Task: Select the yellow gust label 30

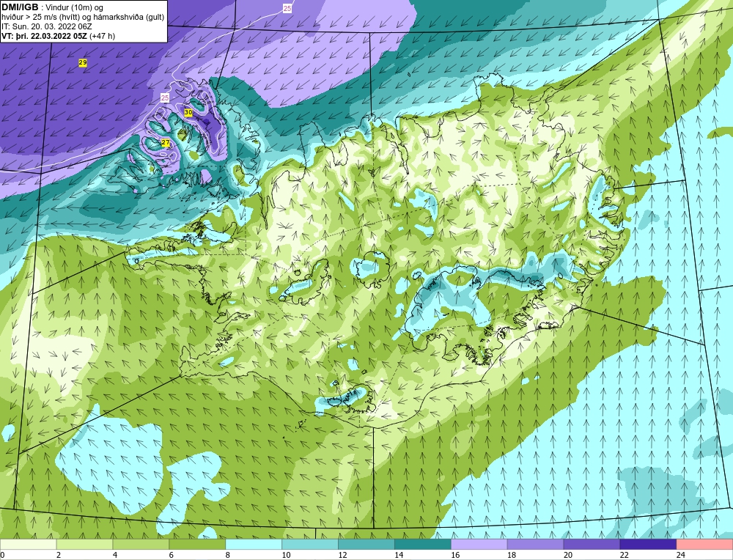Action: click(188, 113)
